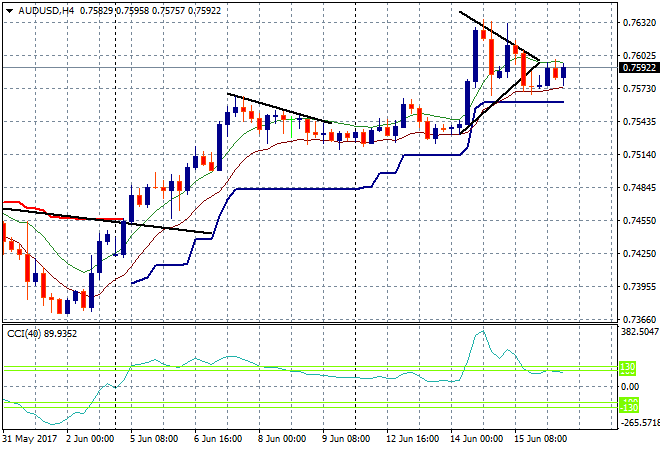The height and width of the screenshot is (450, 660).
Task: Click the 0.76025 price axis label
Action: click(x=639, y=56)
